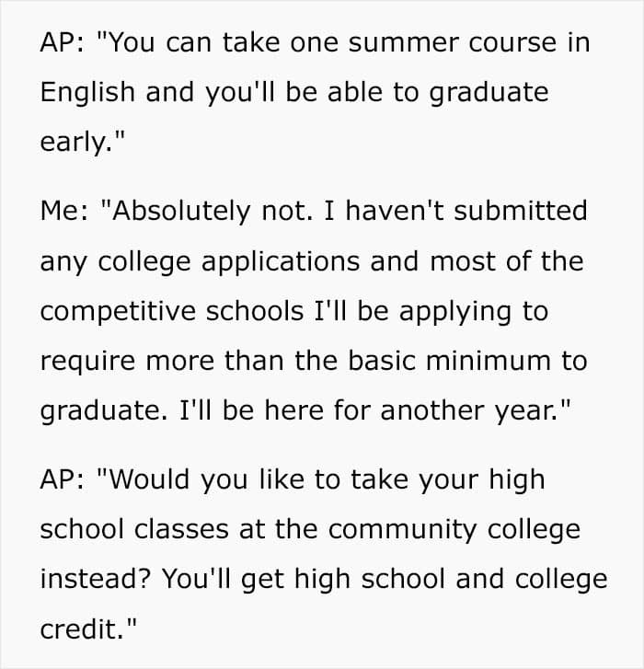Click the word "require"
Screen dimensions: 644x669
87,362
